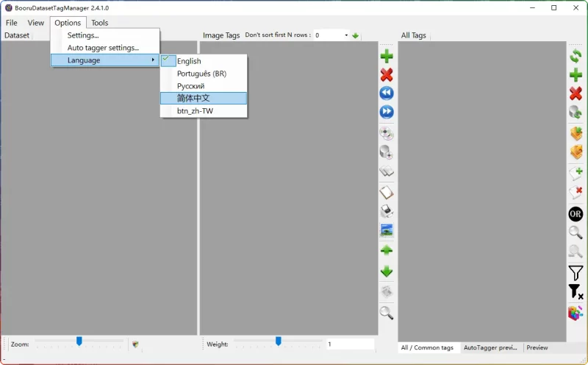Expand the Language submenu item

click(x=105, y=60)
